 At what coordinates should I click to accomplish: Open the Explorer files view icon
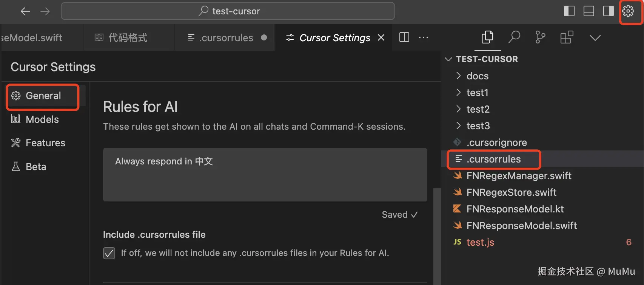coord(487,37)
